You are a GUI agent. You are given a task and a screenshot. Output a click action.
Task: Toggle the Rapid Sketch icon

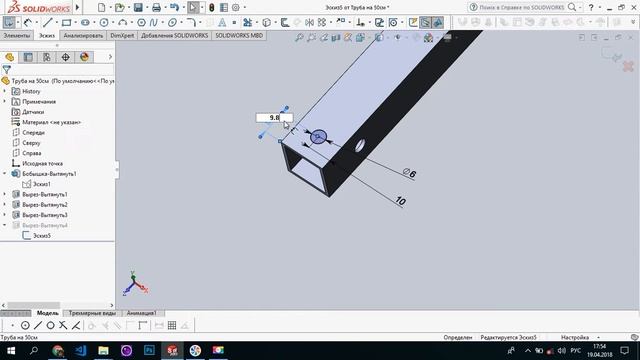[x=413, y=22]
